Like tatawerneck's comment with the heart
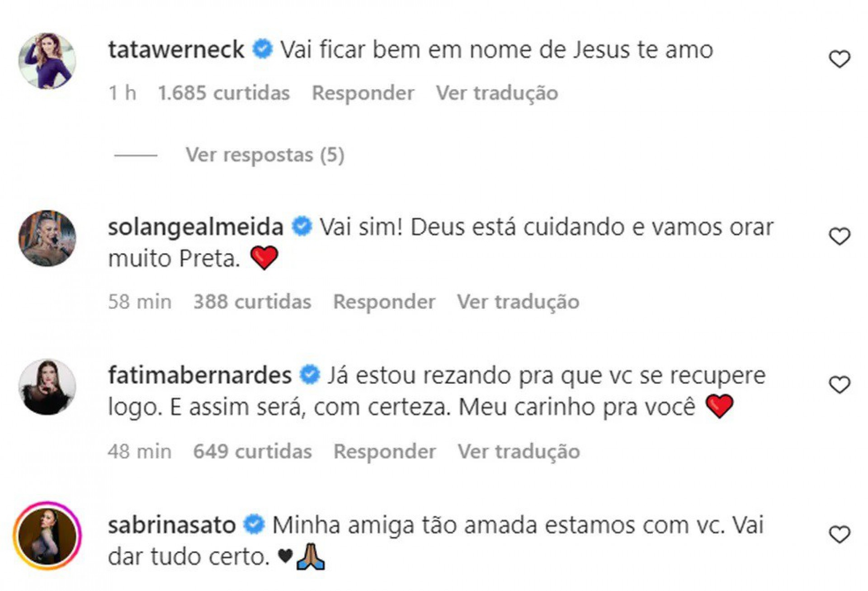This screenshot has width=868, height=591. tap(839, 59)
